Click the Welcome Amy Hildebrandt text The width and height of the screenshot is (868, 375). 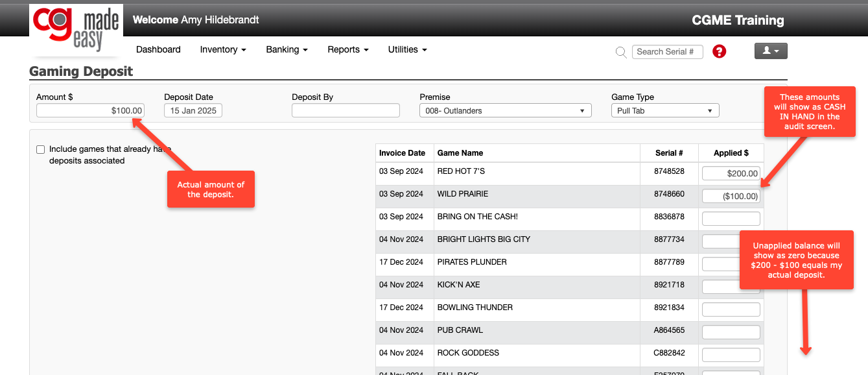point(196,20)
